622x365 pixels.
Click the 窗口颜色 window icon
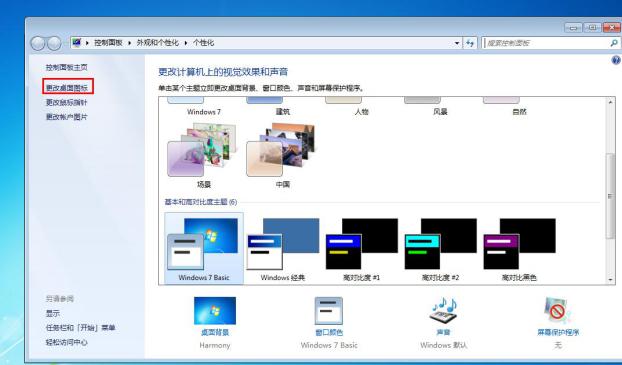329,311
